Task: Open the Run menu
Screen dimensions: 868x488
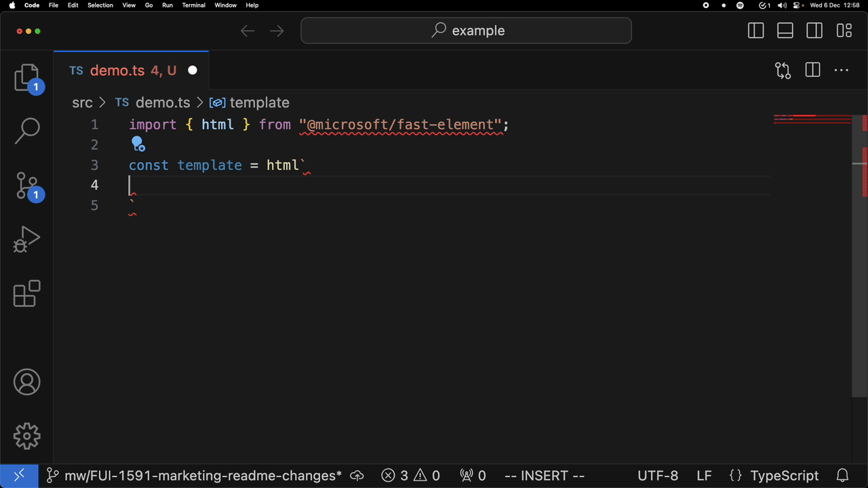Action: coord(167,5)
